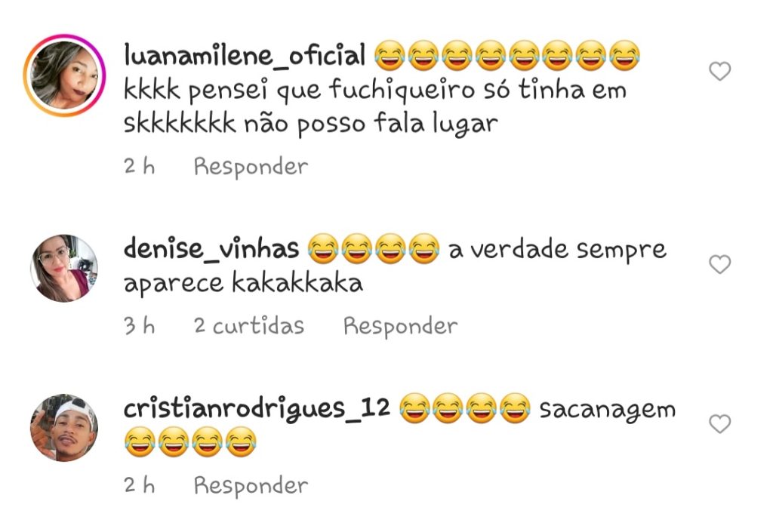Reply to denise_vinhas using Responder

click(400, 326)
